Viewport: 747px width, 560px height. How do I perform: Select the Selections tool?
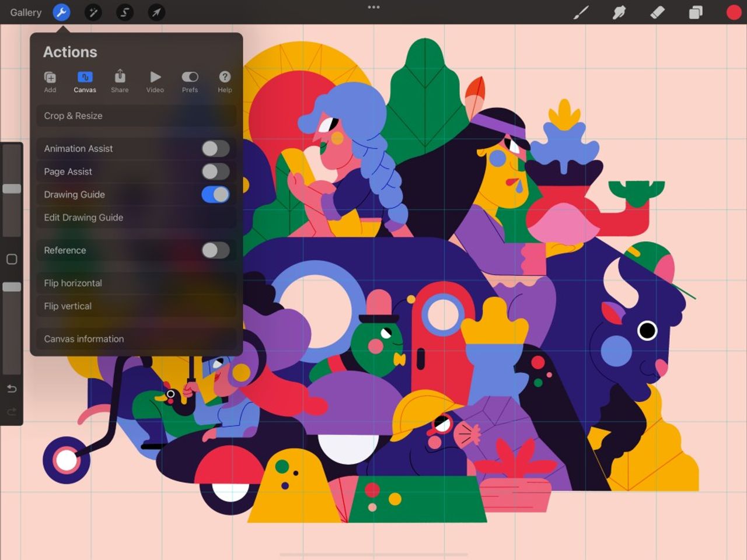click(124, 12)
